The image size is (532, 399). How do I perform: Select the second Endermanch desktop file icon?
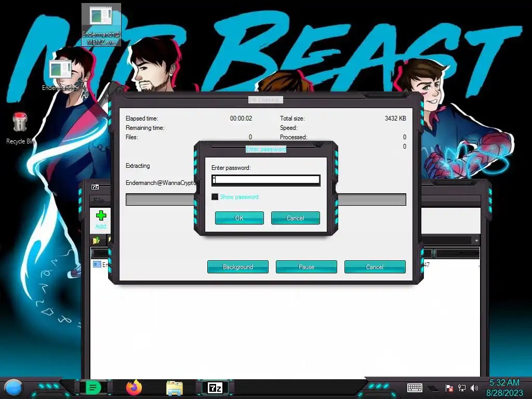tap(60, 75)
